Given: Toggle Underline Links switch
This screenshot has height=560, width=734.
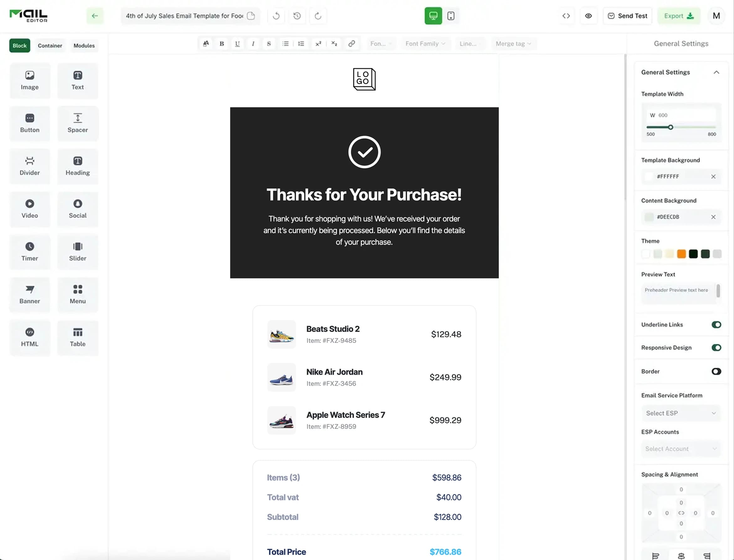Looking at the screenshot, I should pos(716,325).
